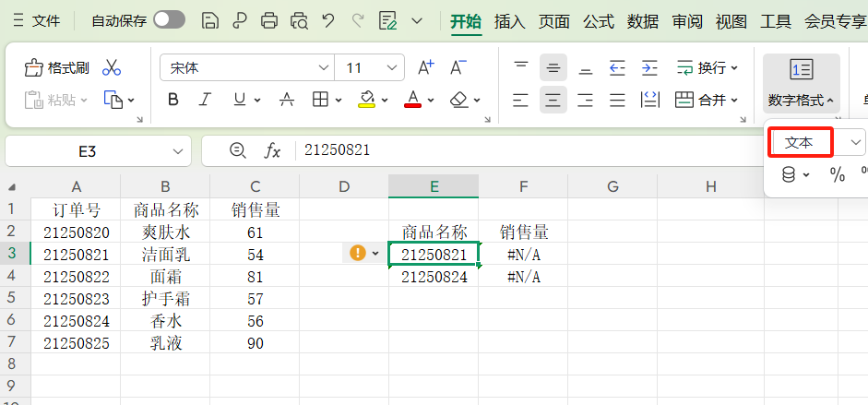Screen dimensions: 868x405
Task: Switch to the 开始 tab
Action: pyautogui.click(x=466, y=21)
